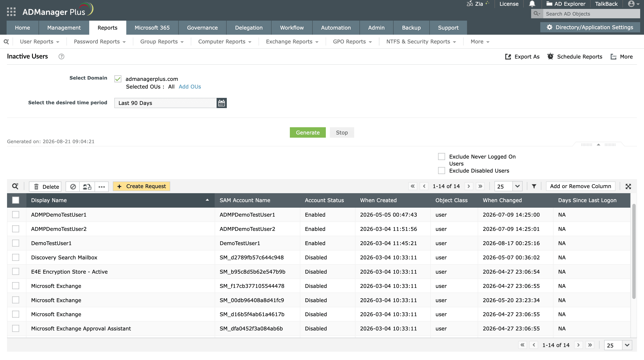The image size is (644, 360).
Task: Switch to the Backup tab
Action: point(411,28)
